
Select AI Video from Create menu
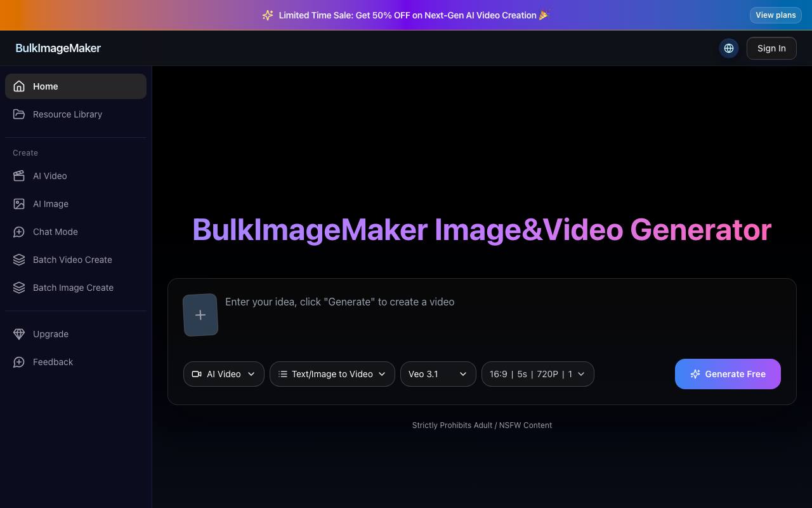[75, 176]
